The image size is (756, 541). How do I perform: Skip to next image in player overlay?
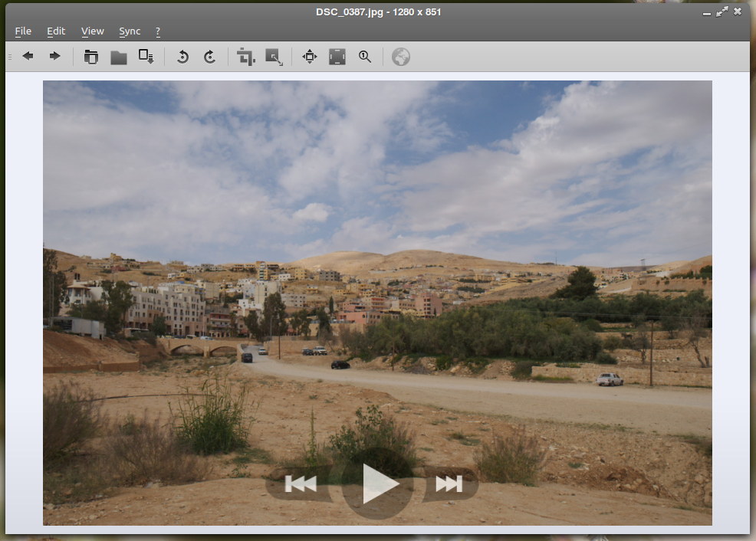pyautogui.click(x=449, y=484)
